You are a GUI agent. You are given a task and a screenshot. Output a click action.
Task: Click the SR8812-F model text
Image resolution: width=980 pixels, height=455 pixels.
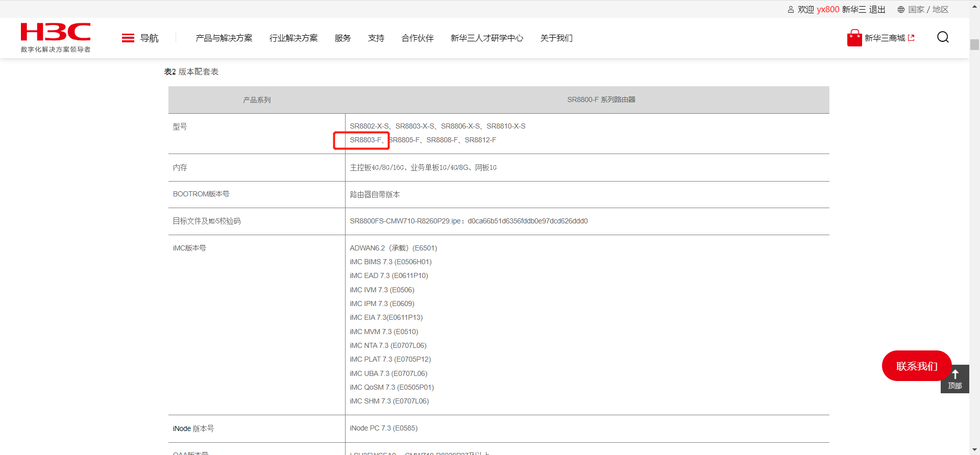click(x=480, y=140)
